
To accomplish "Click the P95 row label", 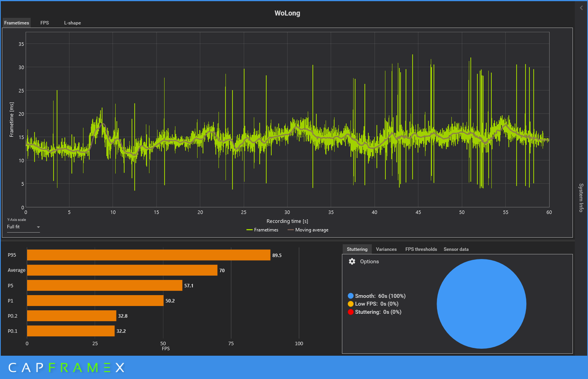I will 12,255.
